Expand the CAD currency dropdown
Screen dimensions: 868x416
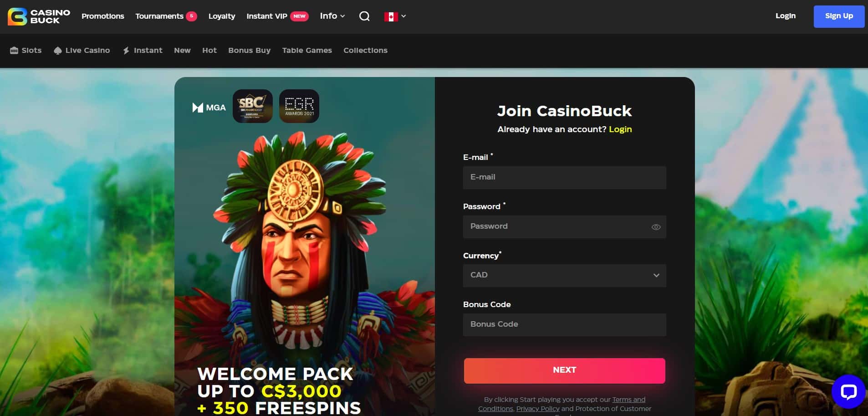[565, 276]
